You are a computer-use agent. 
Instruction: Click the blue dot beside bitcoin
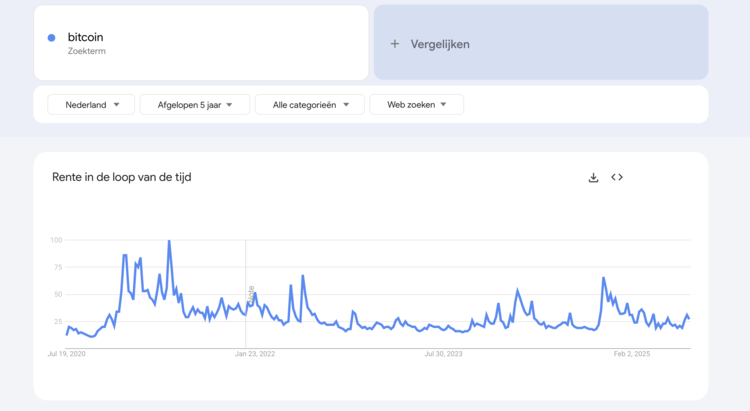(x=52, y=37)
